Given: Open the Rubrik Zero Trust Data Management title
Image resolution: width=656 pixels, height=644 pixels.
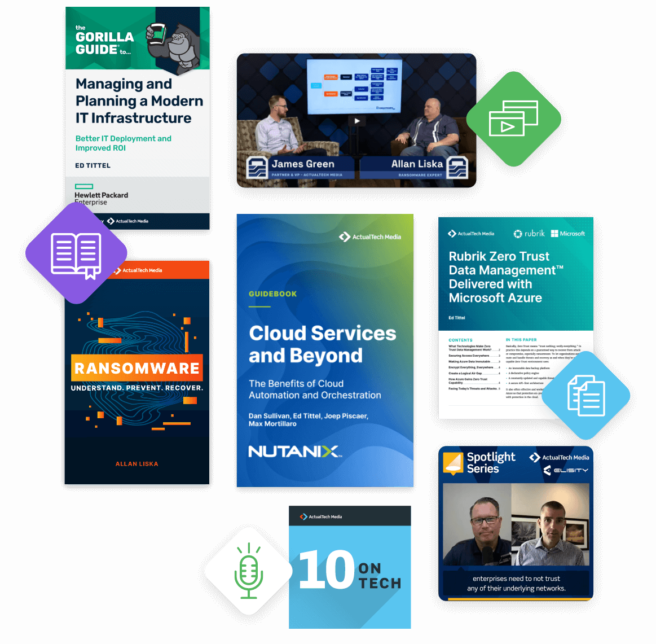Looking at the screenshot, I should [506, 277].
